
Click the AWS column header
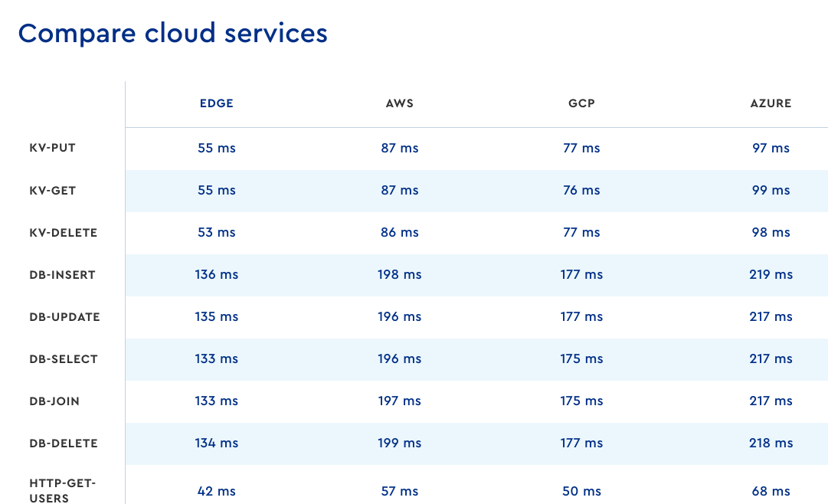pos(400,103)
